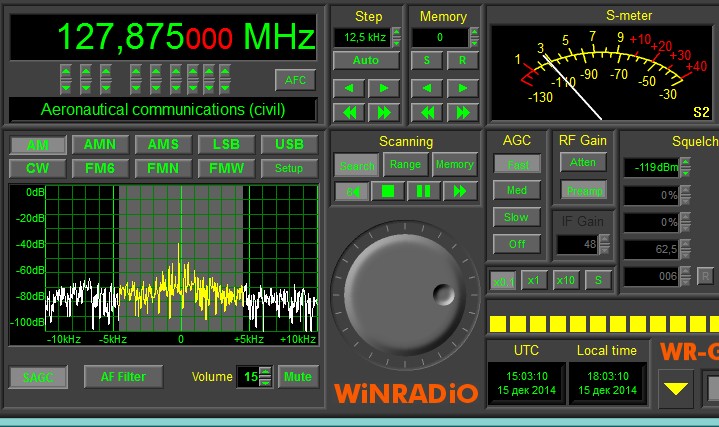Increase the Step size with up spinner
Screen dimensions: 719x427
pos(397,32)
